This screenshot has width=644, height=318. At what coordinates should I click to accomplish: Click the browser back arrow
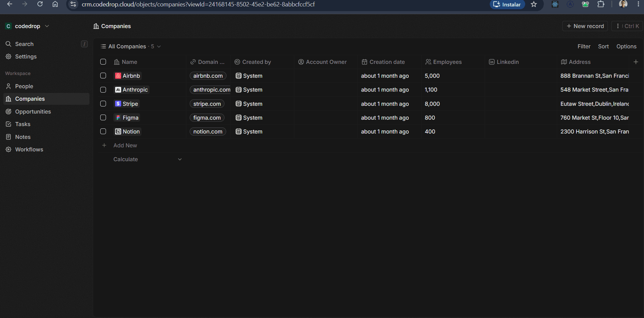[9, 4]
